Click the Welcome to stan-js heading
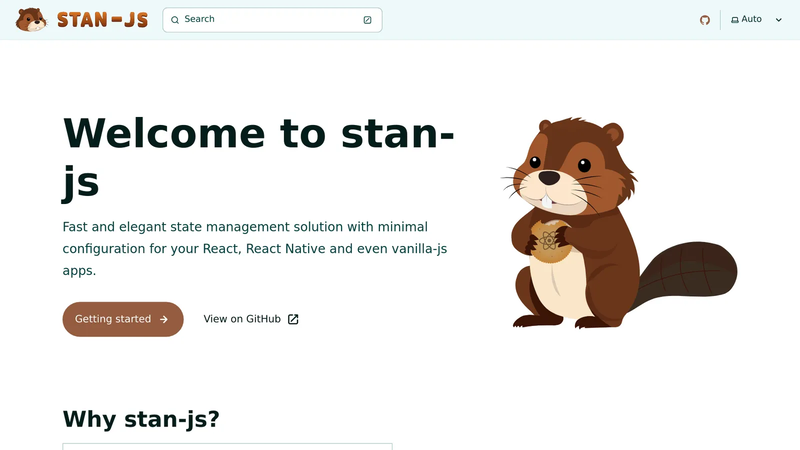This screenshot has height=450, width=800. click(259, 157)
